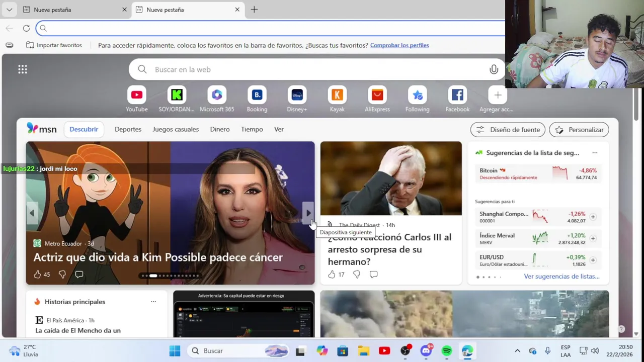Click the Comprobar los perfiles link
The image size is (644, 362).
(x=399, y=45)
